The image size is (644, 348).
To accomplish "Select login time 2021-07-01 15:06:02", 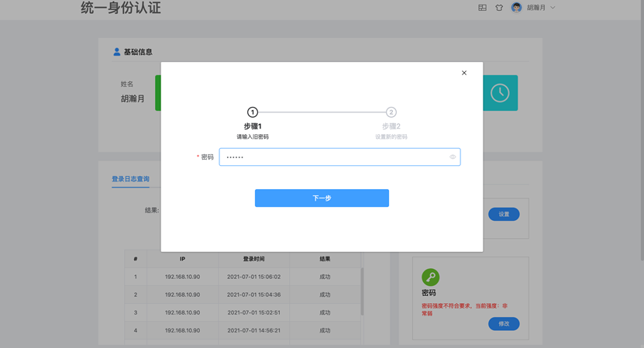I will click(254, 277).
